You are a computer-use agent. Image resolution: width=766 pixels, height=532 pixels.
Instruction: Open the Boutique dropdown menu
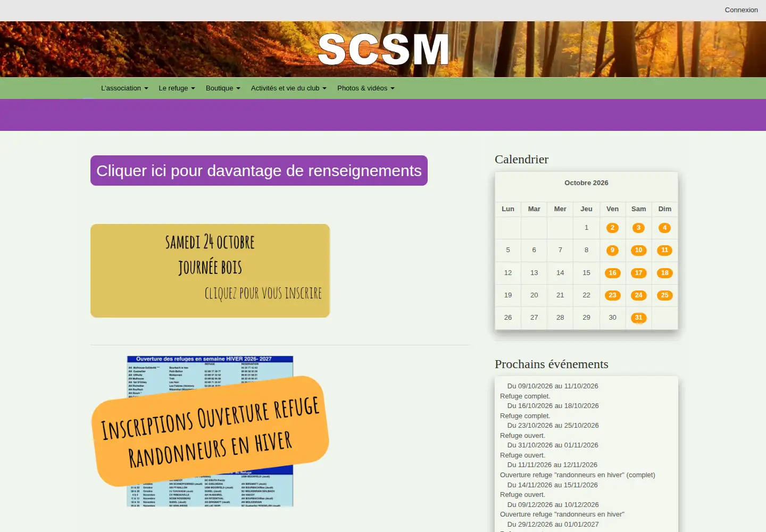click(x=223, y=88)
